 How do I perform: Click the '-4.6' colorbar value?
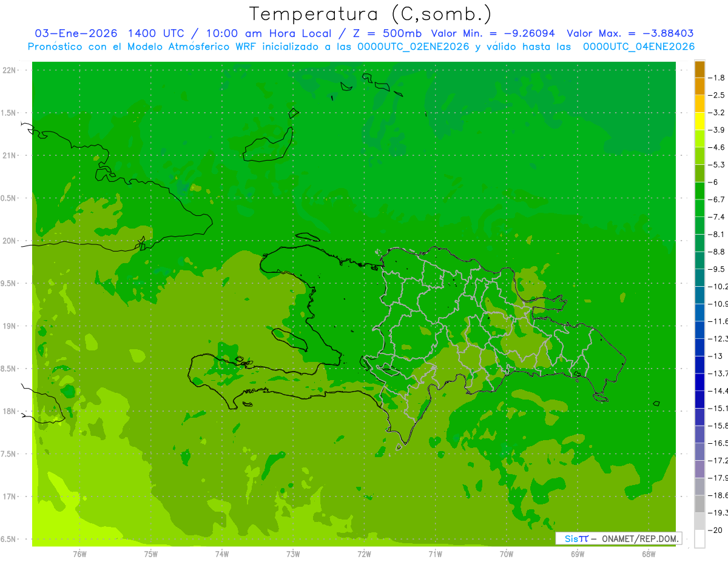(x=716, y=147)
